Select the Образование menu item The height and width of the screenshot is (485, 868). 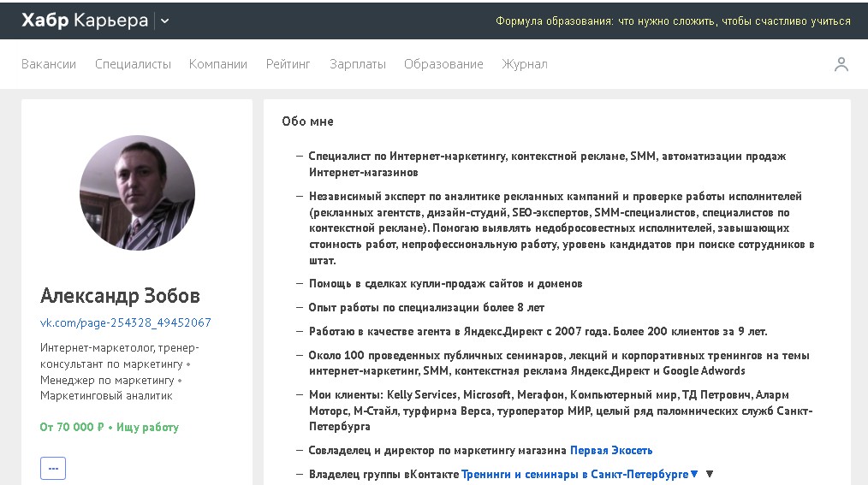click(443, 64)
